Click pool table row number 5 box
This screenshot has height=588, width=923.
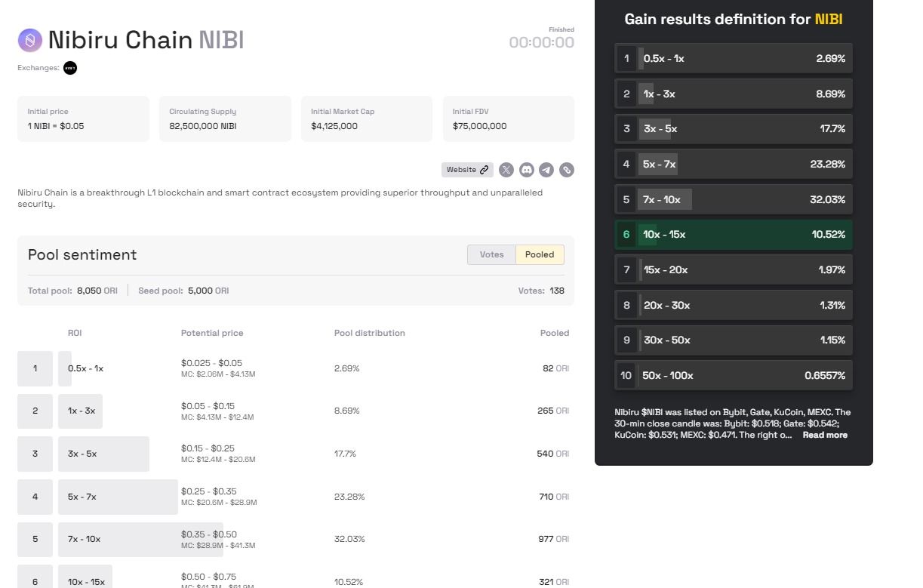pyautogui.click(x=35, y=540)
